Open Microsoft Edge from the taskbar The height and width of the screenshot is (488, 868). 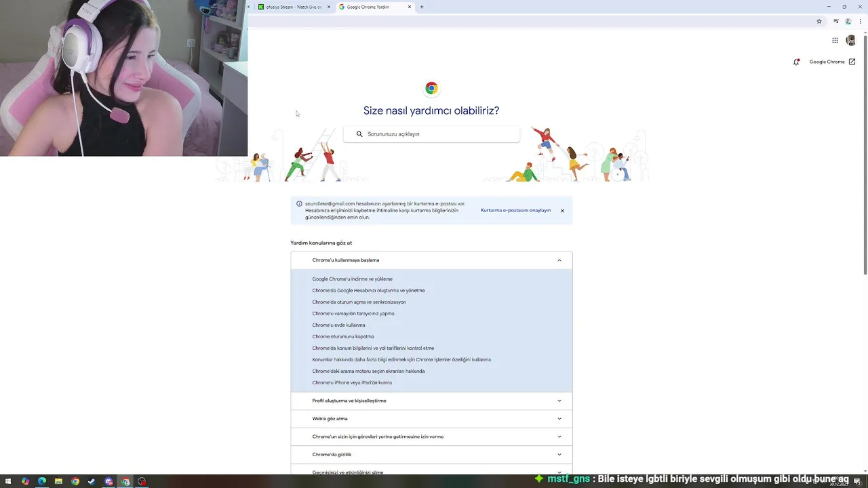tap(42, 482)
